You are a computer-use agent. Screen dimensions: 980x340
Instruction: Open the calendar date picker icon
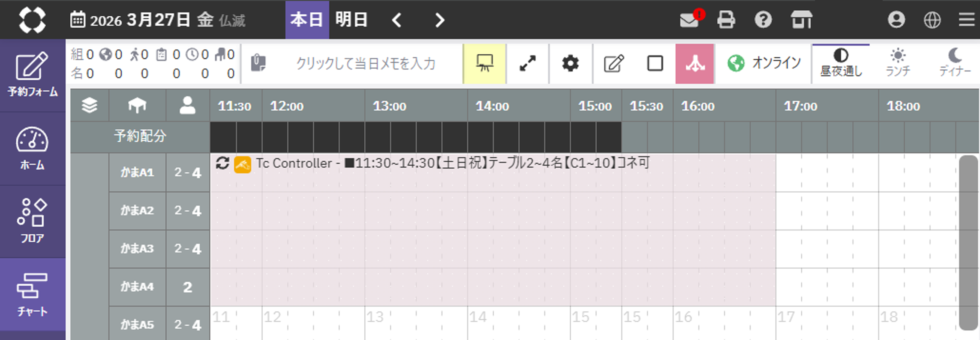point(78,19)
